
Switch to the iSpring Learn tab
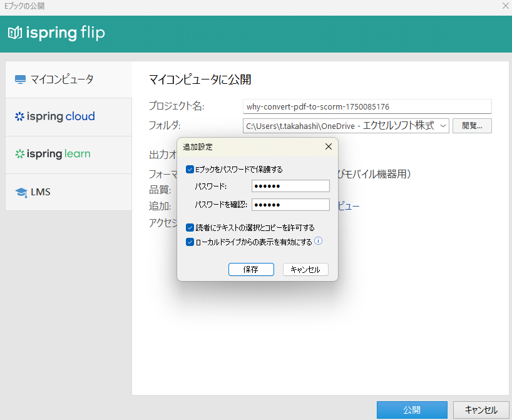coord(69,154)
